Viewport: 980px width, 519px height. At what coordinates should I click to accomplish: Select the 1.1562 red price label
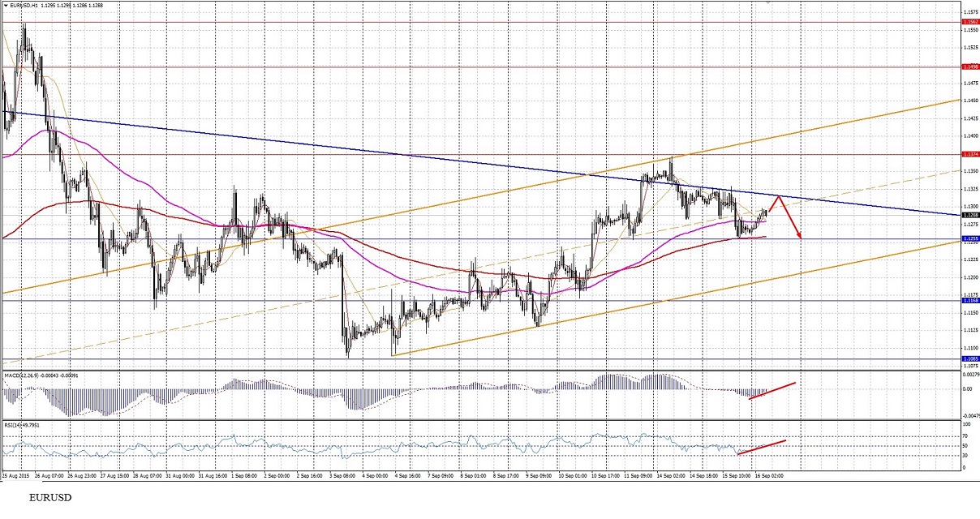point(969,22)
